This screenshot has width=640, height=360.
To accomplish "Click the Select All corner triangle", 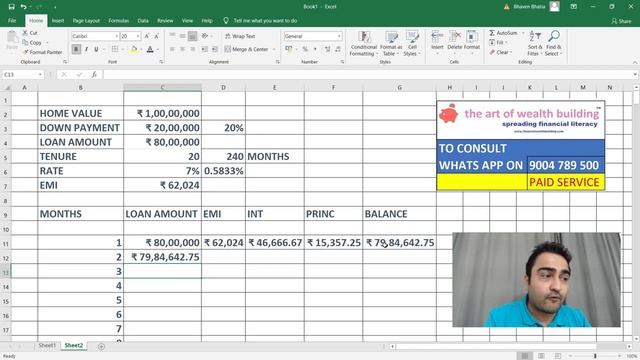I will pyautogui.click(x=6, y=87).
